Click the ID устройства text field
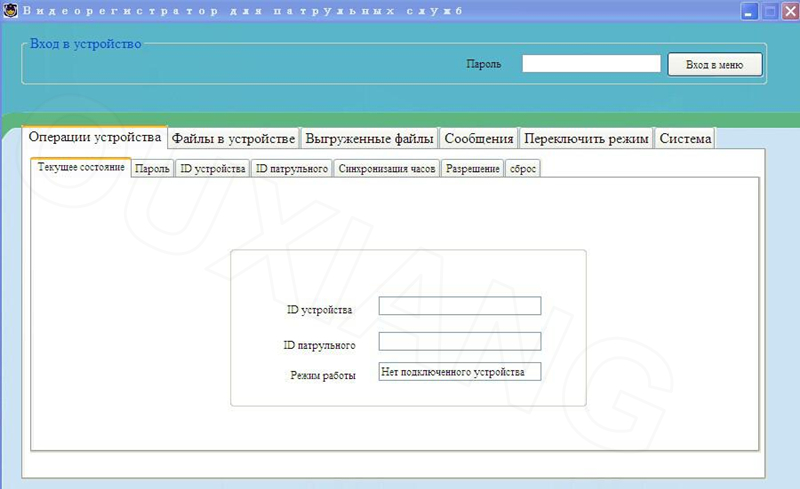Screen dimensions: 800x489 pyautogui.click(x=460, y=306)
